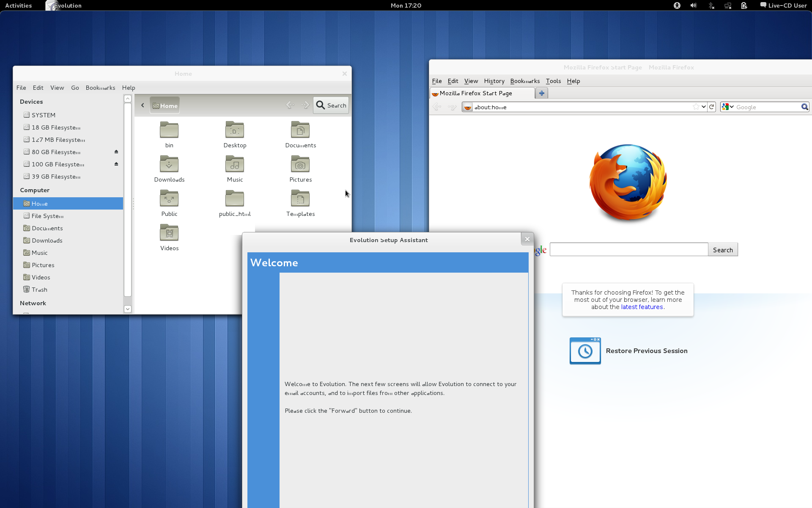Open the Activities overview
Image resolution: width=812 pixels, height=508 pixels.
point(18,6)
